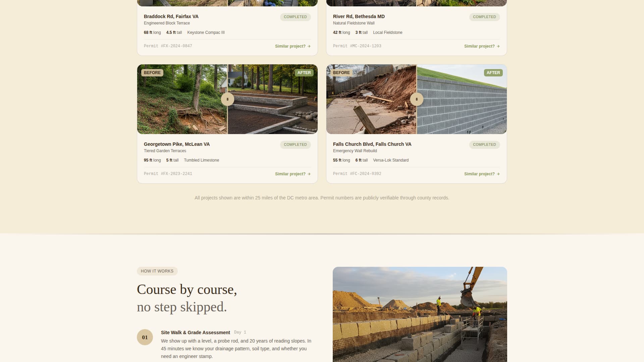Click permit number #FX-2023-2241 on Georgetown Pike card

pos(177,174)
